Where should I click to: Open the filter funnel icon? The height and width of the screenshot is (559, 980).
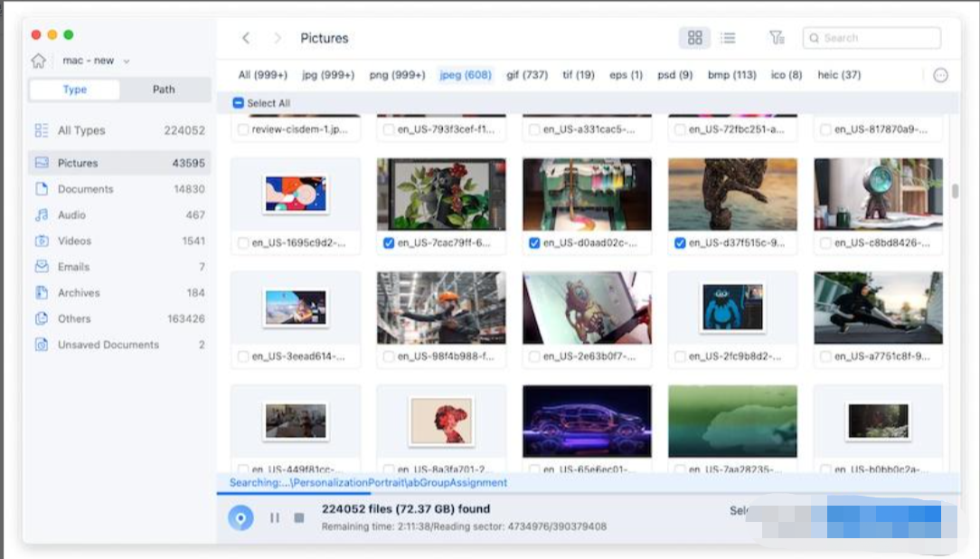777,38
